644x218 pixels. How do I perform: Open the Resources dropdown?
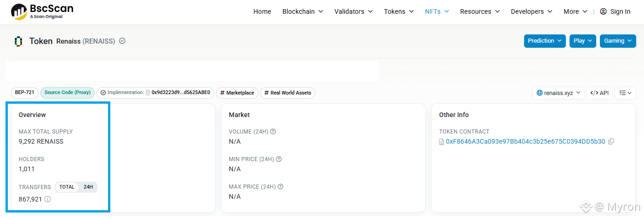[x=480, y=11]
